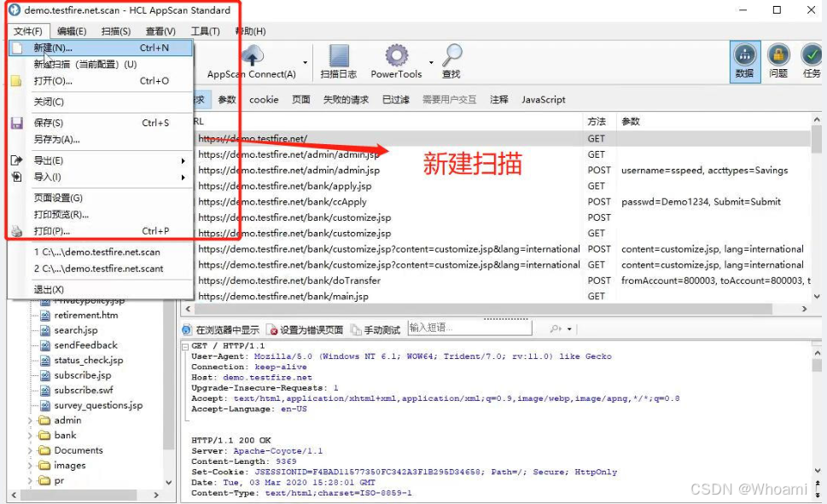
Task: Open recent file demo.testfire.net.scan
Action: tap(100, 252)
